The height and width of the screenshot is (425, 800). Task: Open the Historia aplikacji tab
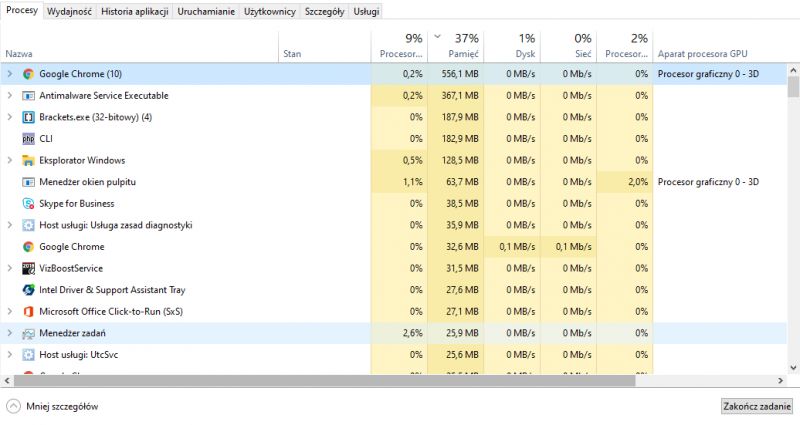tap(135, 11)
